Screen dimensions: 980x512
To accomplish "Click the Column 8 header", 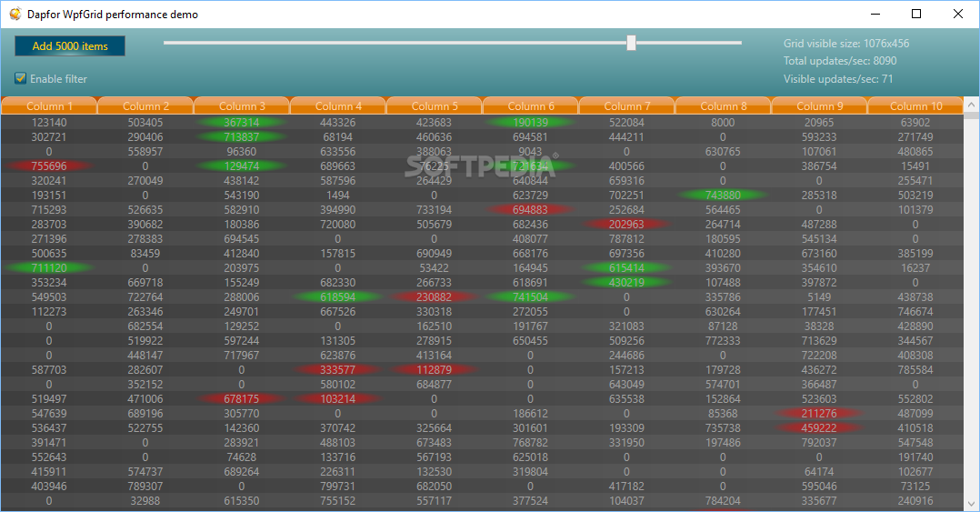I will [x=723, y=106].
